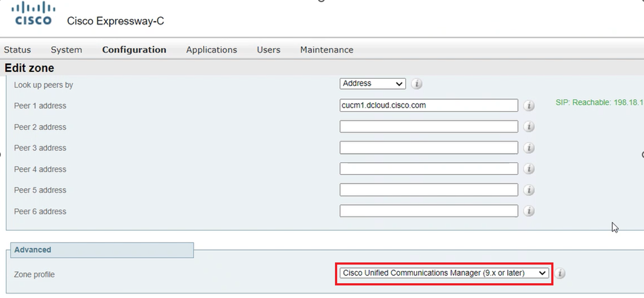The image size is (644, 298).
Task: Click the Cisco logo
Action: [x=33, y=14]
